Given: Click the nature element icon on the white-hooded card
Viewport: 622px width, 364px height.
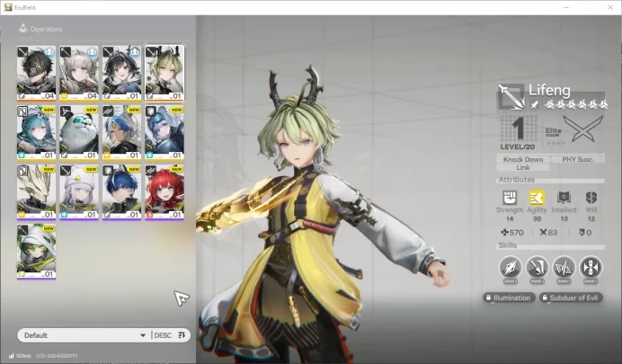Looking at the screenshot, I should (22, 274).
